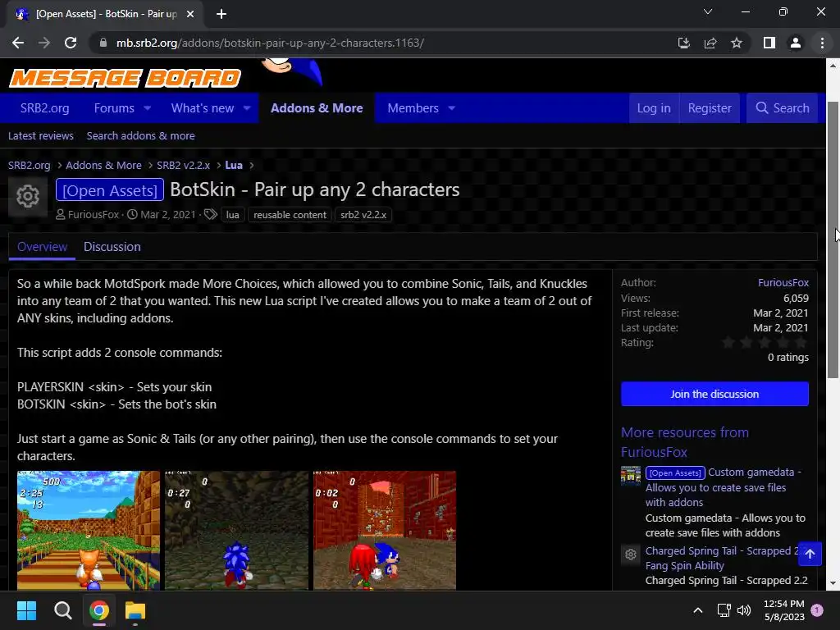This screenshot has height=630, width=840.
Task: Open the Forums nav item
Action: tap(114, 108)
